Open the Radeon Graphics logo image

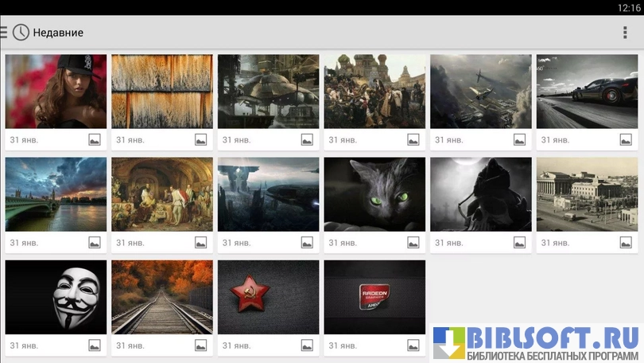pyautogui.click(x=374, y=297)
